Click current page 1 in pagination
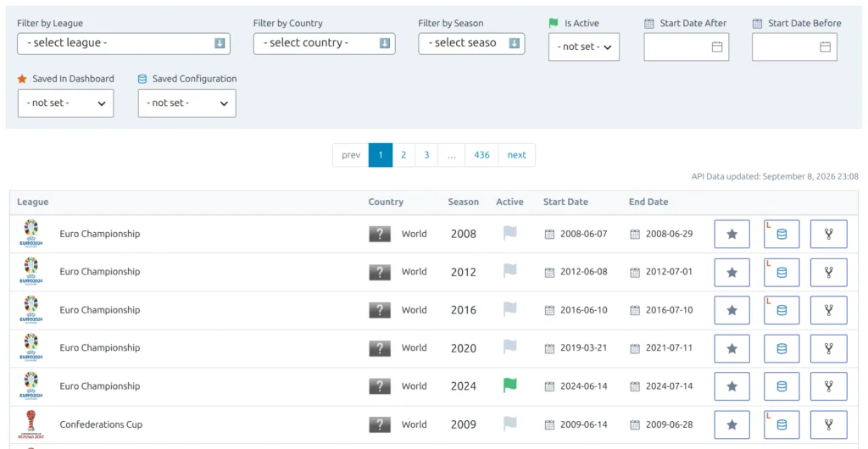The width and height of the screenshot is (868, 449). click(x=381, y=155)
